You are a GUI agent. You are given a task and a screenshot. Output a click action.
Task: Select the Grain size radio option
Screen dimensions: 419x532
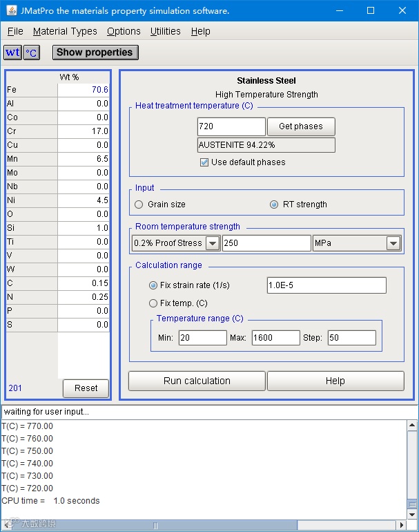point(139,205)
